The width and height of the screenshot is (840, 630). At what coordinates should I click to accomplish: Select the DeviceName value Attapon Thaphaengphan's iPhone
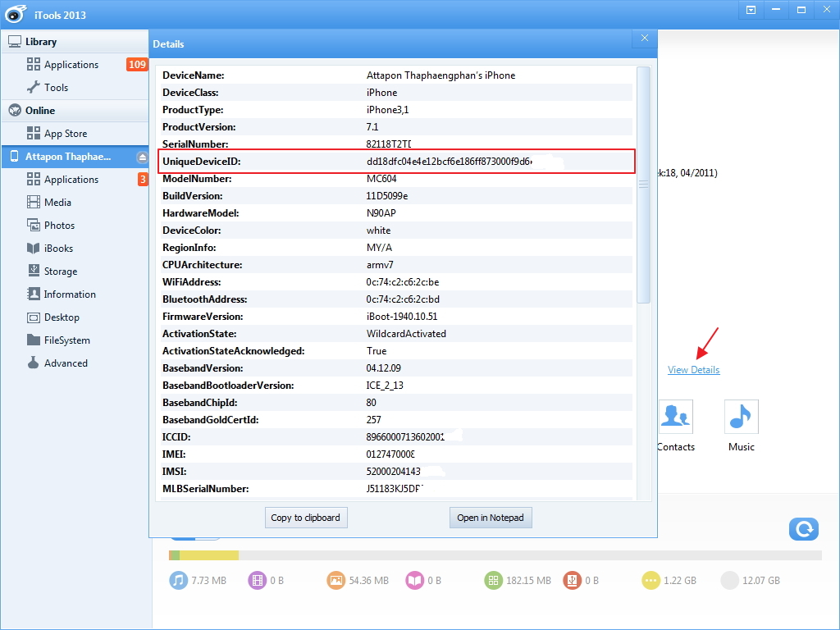pyautogui.click(x=441, y=75)
